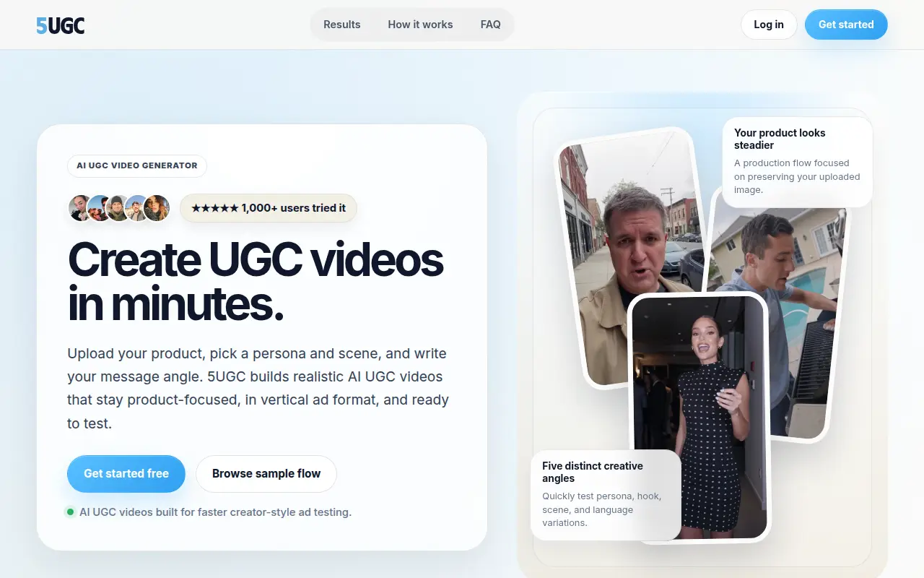This screenshot has height=578, width=924.
Task: Click the first user avatar
Action: (81, 208)
